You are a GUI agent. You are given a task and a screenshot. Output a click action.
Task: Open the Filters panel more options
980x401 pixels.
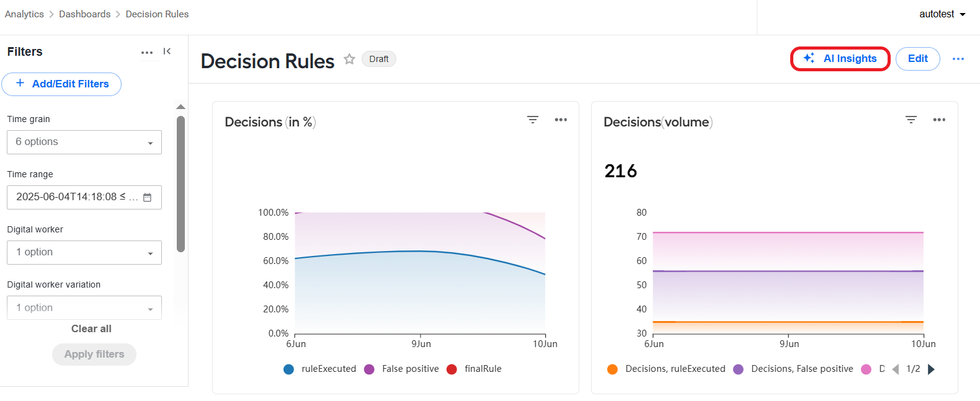pyautogui.click(x=147, y=53)
